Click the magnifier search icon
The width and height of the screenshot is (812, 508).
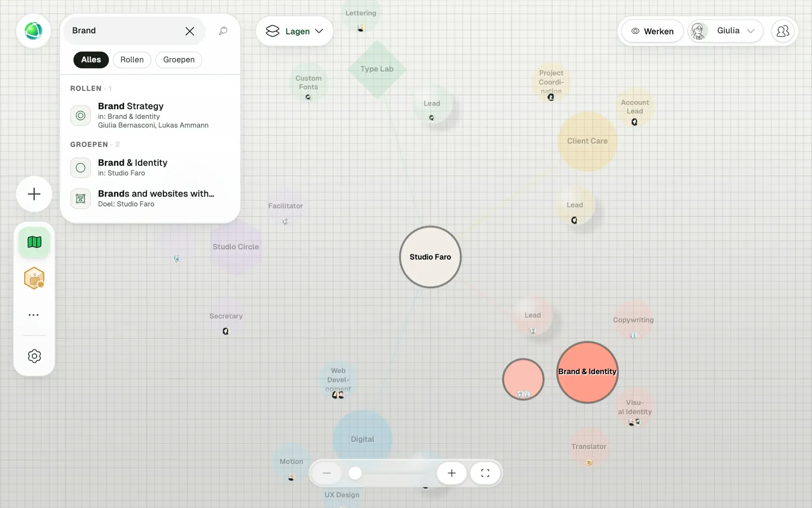point(223,31)
